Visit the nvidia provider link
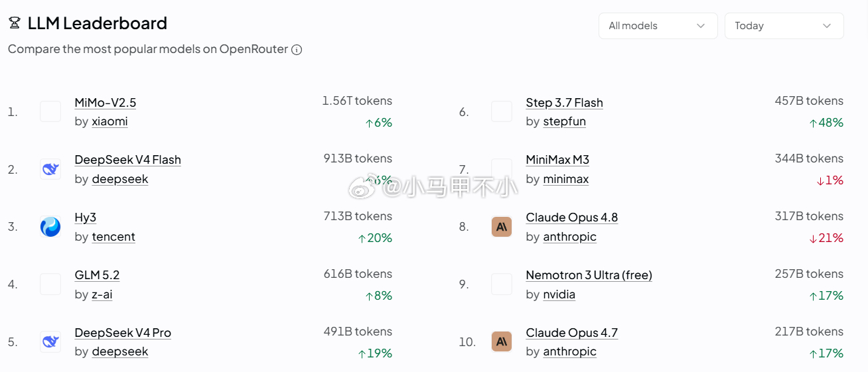This screenshot has width=868, height=372. (x=559, y=294)
